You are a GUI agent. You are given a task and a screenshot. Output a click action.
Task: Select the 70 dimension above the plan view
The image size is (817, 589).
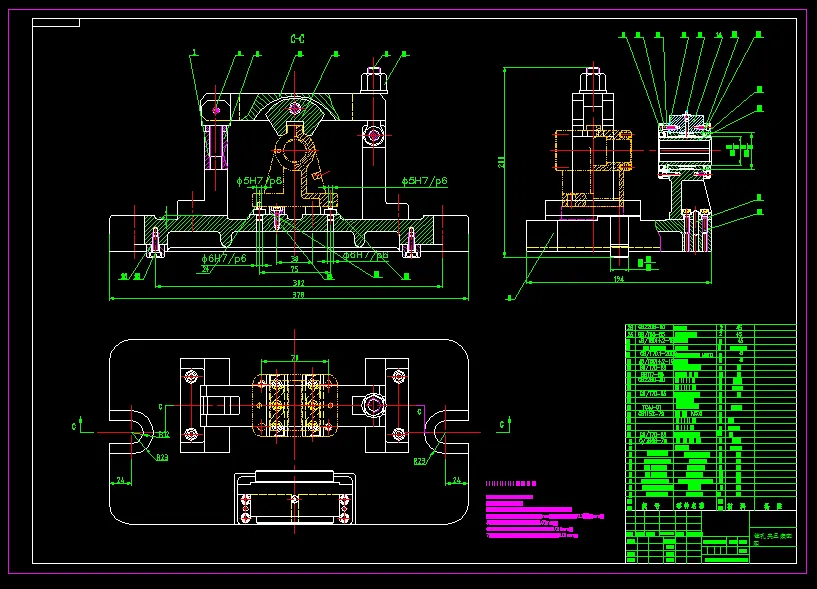[x=294, y=358]
